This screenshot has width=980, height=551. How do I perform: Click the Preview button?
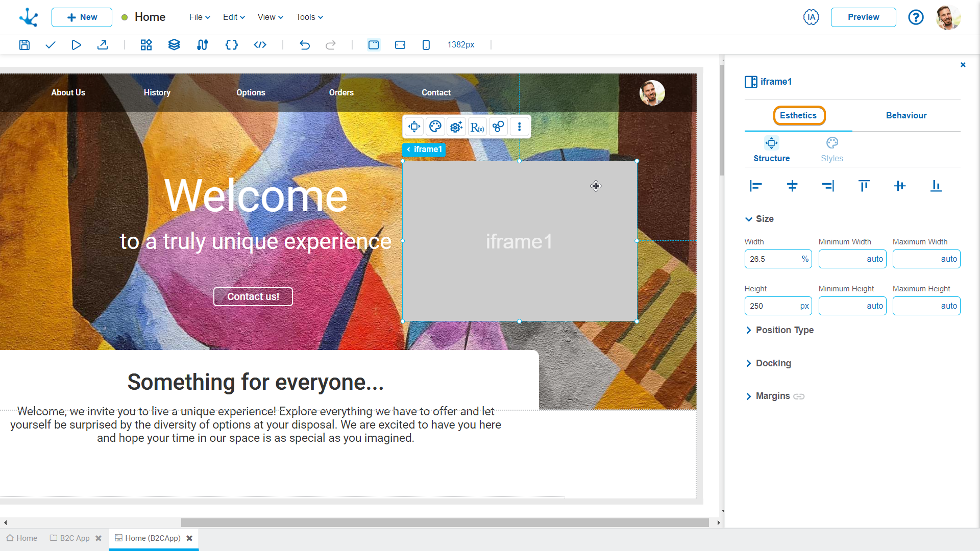click(x=864, y=17)
